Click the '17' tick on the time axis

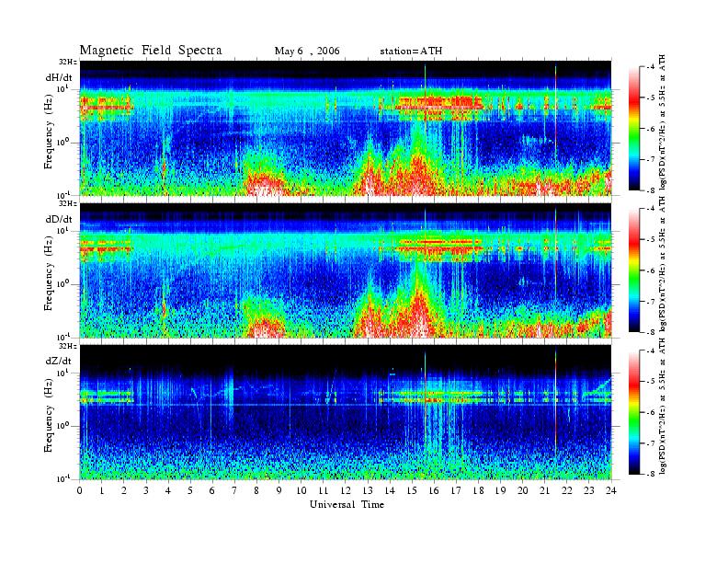(x=457, y=490)
